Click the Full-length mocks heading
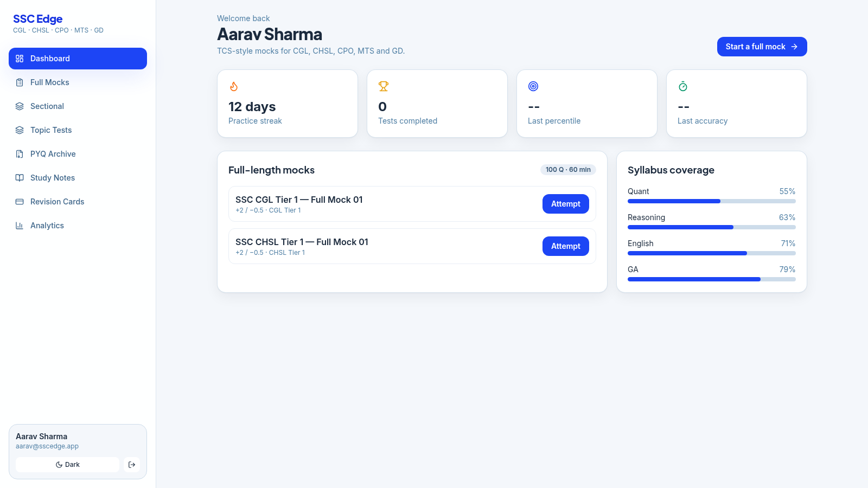This screenshot has width=868, height=488. pos(271,170)
